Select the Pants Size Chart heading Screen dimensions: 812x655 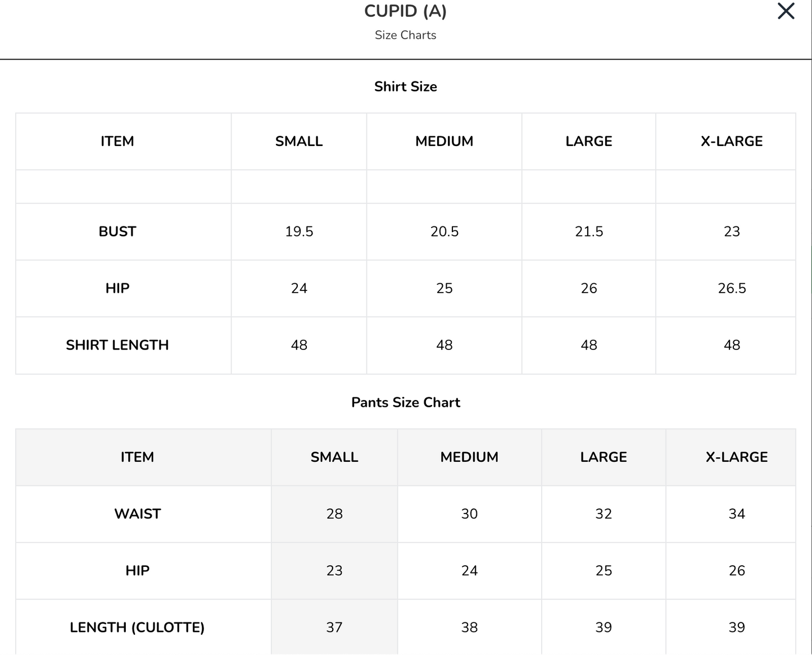(x=406, y=402)
